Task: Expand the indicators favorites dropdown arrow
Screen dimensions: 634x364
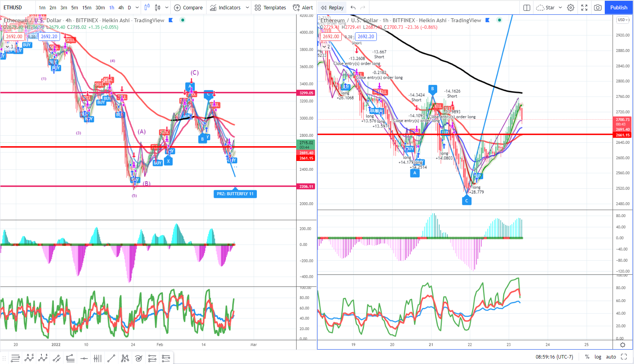Action: pyautogui.click(x=247, y=7)
